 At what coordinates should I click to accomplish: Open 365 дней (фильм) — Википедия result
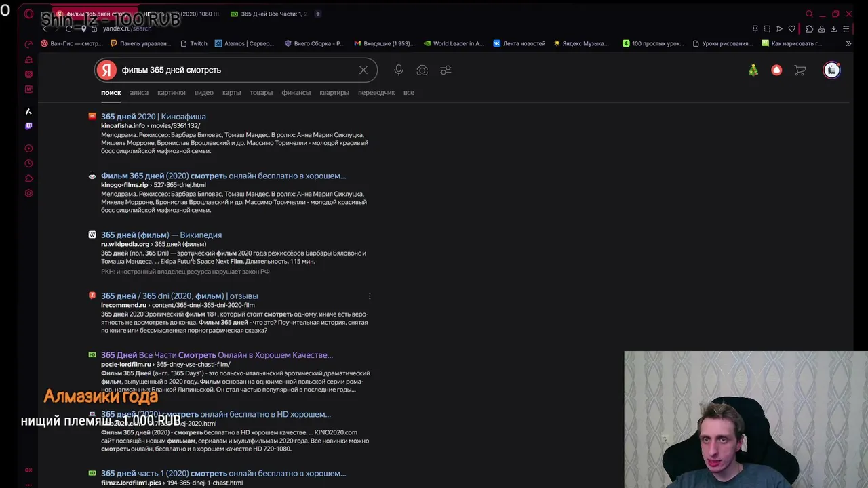click(161, 235)
